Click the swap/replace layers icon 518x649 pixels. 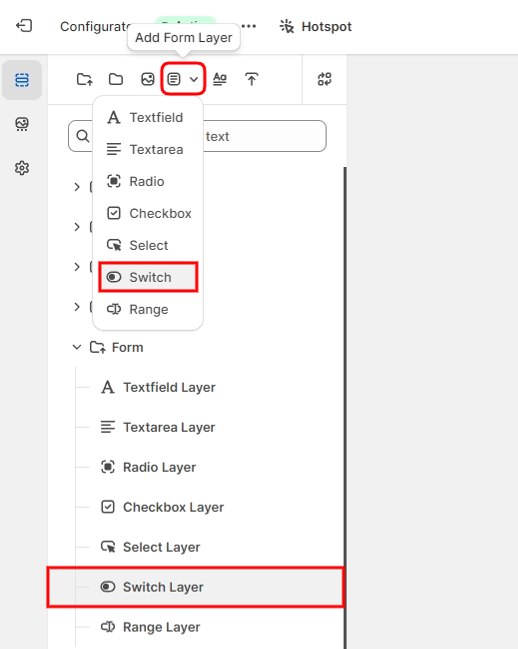(324, 79)
